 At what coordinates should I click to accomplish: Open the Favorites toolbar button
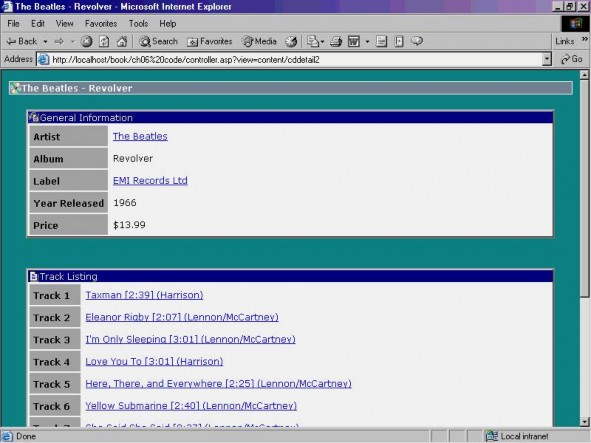point(210,41)
